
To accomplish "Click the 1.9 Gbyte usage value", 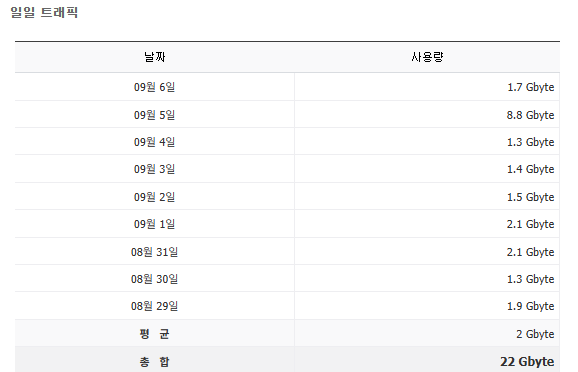I will coord(530,306).
